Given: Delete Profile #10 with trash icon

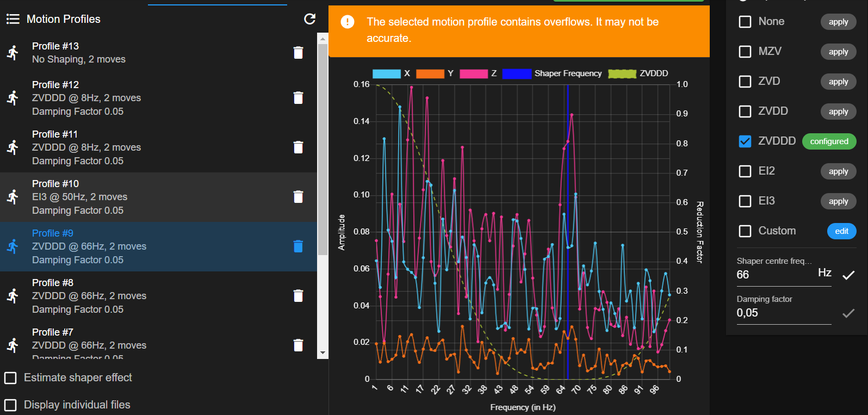Looking at the screenshot, I should coord(298,197).
